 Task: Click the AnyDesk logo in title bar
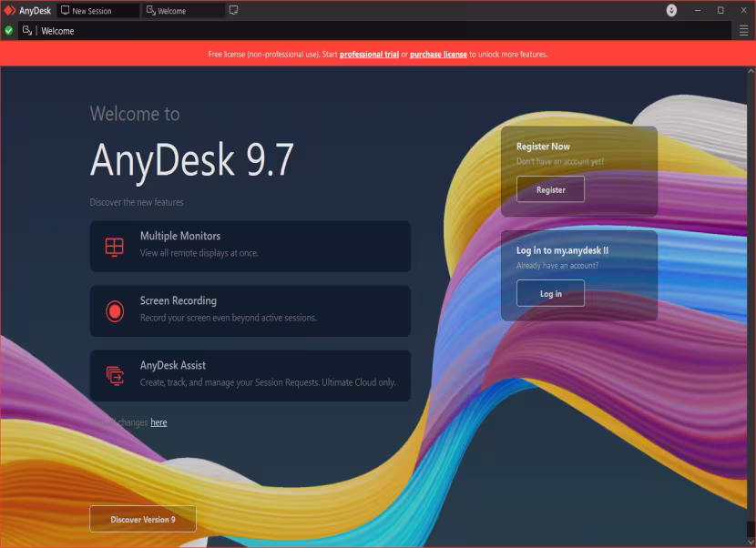tap(10, 11)
